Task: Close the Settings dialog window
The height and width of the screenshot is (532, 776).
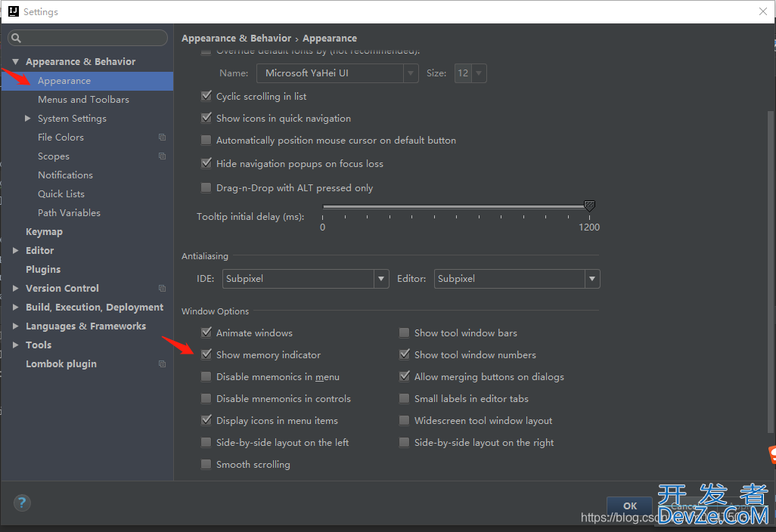Action: coord(762,11)
